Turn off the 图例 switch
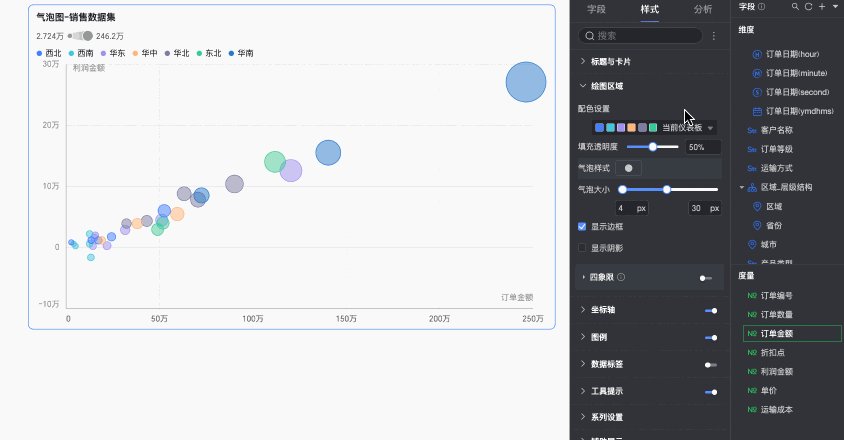Image resolution: width=844 pixels, height=440 pixels. point(711,338)
